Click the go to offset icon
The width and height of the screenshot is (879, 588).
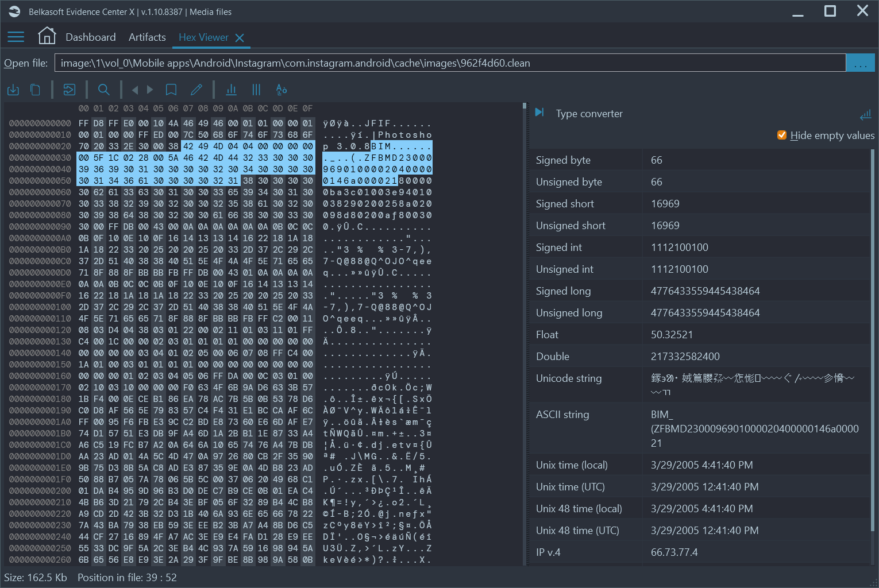pyautogui.click(x=70, y=90)
